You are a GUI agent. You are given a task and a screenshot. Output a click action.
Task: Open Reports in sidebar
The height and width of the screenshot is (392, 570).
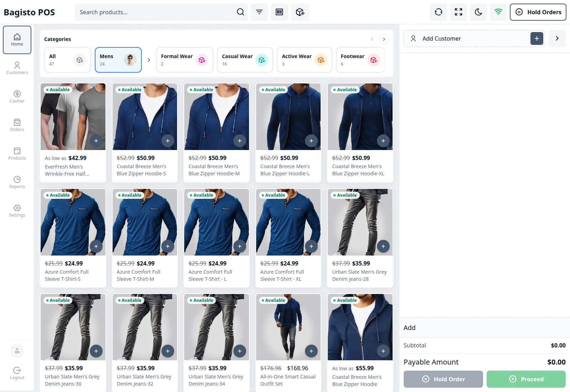point(17,182)
